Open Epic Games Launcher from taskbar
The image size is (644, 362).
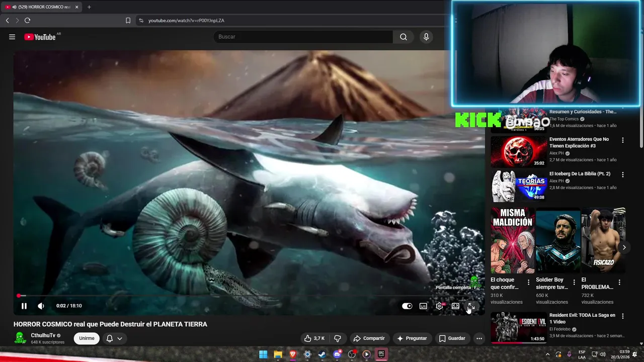click(x=381, y=354)
